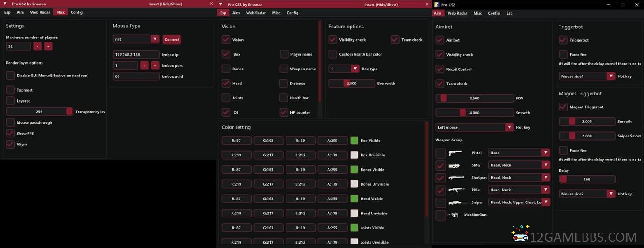This screenshot has height=248, width=644.
Task: Open Web Radar tab in the Aimbot window
Action: tap(457, 13)
